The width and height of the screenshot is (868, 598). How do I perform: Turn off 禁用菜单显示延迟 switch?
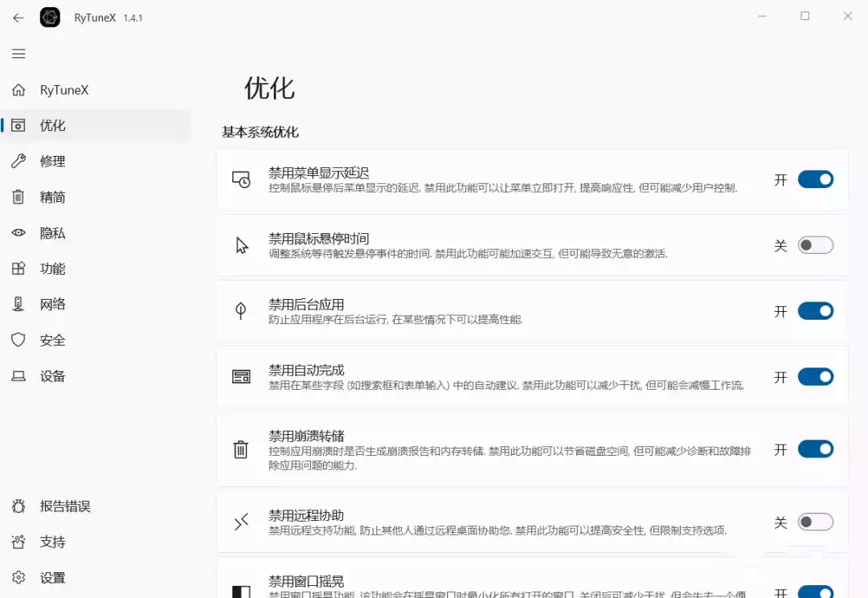[816, 179]
